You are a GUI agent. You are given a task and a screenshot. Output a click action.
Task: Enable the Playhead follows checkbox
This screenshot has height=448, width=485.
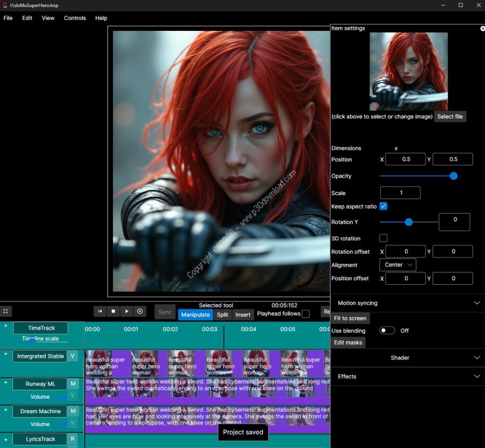(305, 314)
